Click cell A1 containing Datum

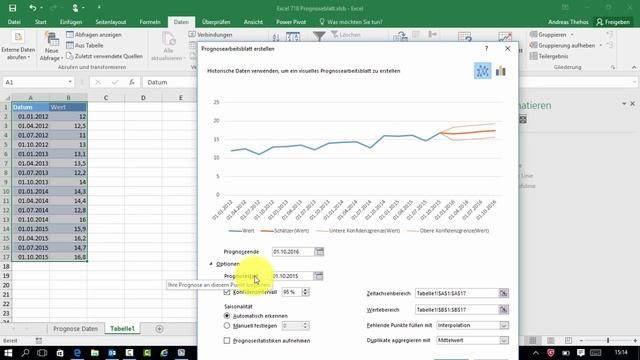pyautogui.click(x=31, y=107)
